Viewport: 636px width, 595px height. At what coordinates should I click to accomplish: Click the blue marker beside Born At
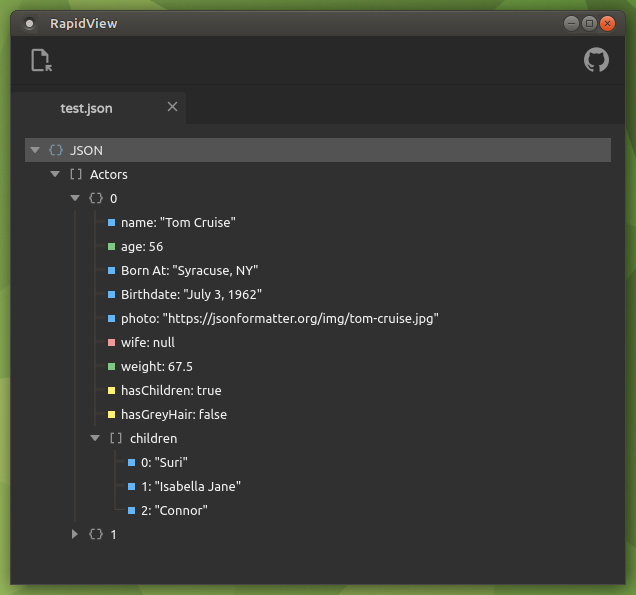pos(112,271)
